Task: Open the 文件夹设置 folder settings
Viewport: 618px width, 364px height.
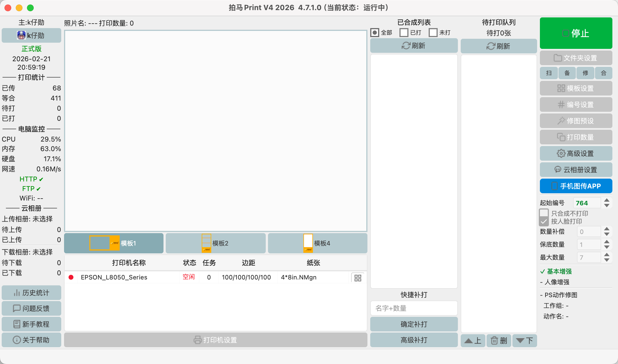Action: (x=576, y=58)
